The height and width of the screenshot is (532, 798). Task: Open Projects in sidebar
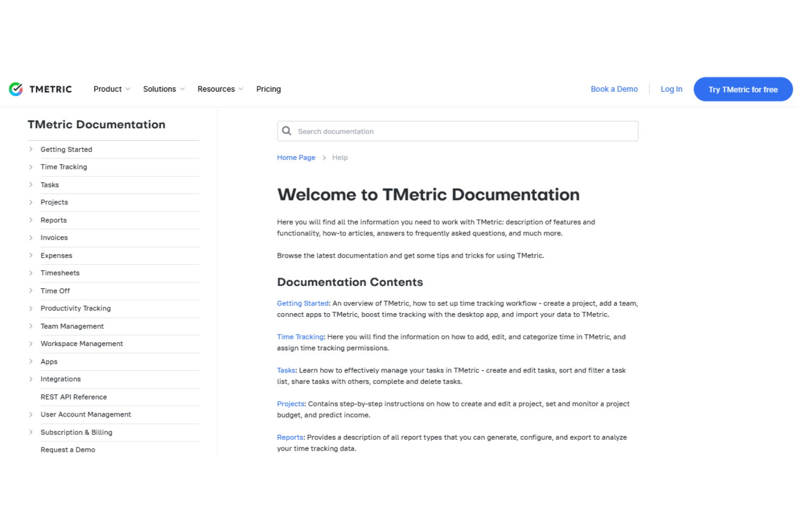(x=54, y=202)
